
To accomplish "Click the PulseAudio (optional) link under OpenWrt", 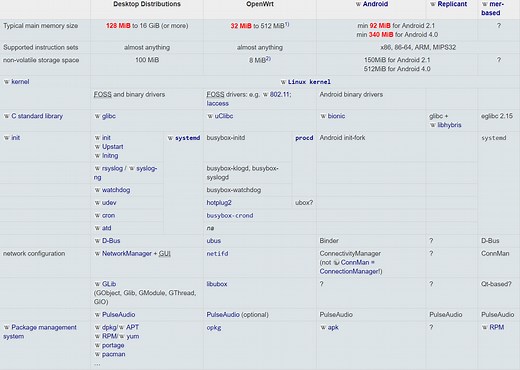I will (223, 314).
